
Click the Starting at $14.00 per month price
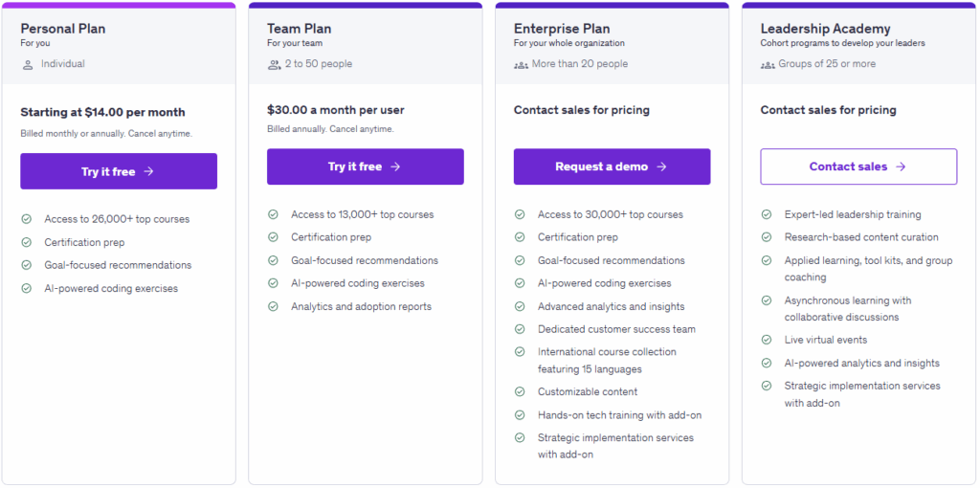[x=102, y=112]
